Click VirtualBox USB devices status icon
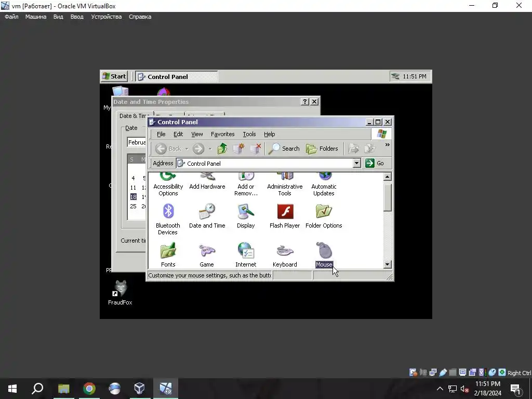532x399 pixels. coord(443,373)
